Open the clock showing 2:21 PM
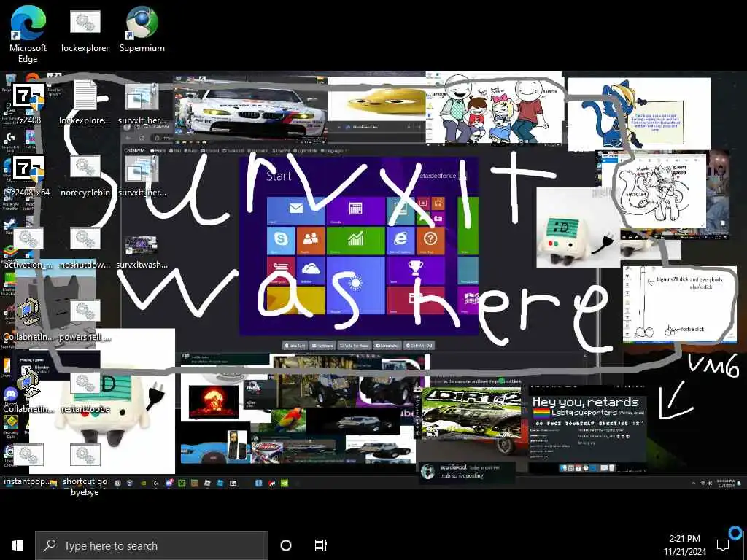This screenshot has height=560, width=747. [x=684, y=545]
